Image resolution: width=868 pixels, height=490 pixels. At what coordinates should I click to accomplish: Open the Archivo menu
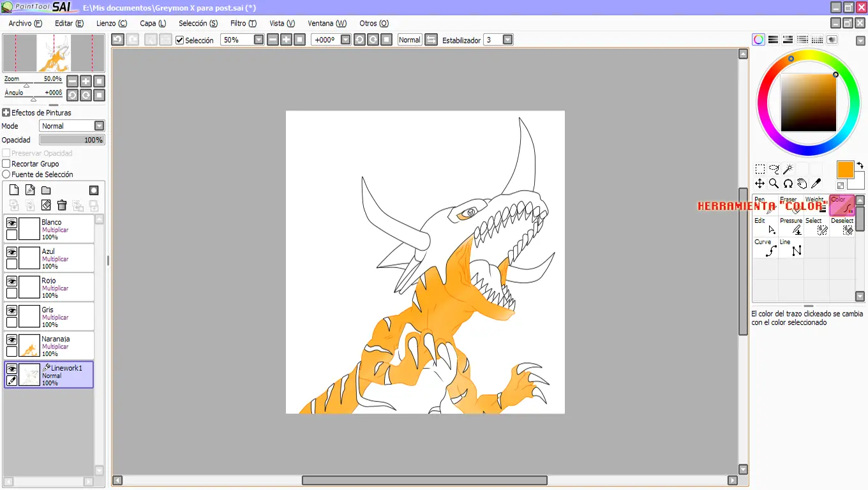click(26, 23)
